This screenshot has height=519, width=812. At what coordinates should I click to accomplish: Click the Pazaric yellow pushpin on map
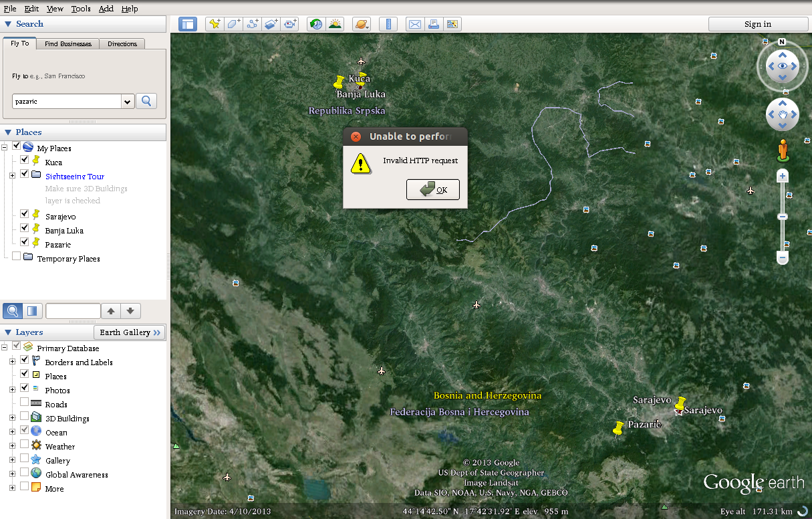pos(618,429)
